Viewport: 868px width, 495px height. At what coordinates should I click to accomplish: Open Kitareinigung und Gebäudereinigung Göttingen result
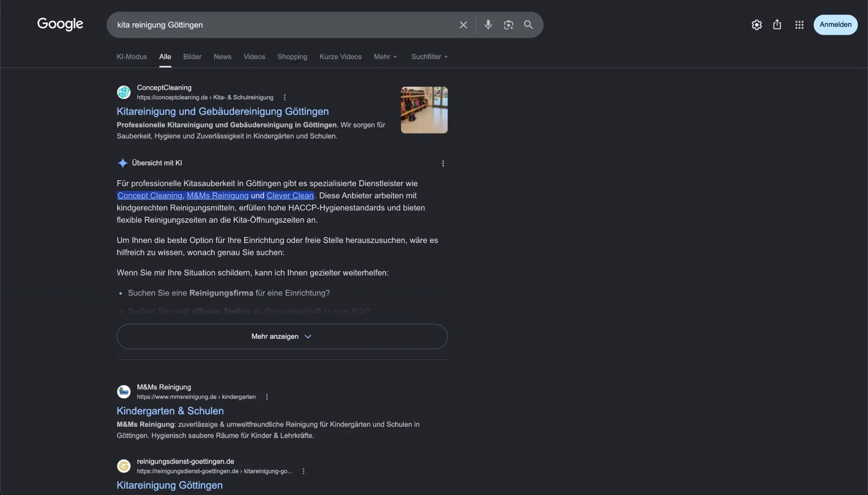tap(223, 112)
